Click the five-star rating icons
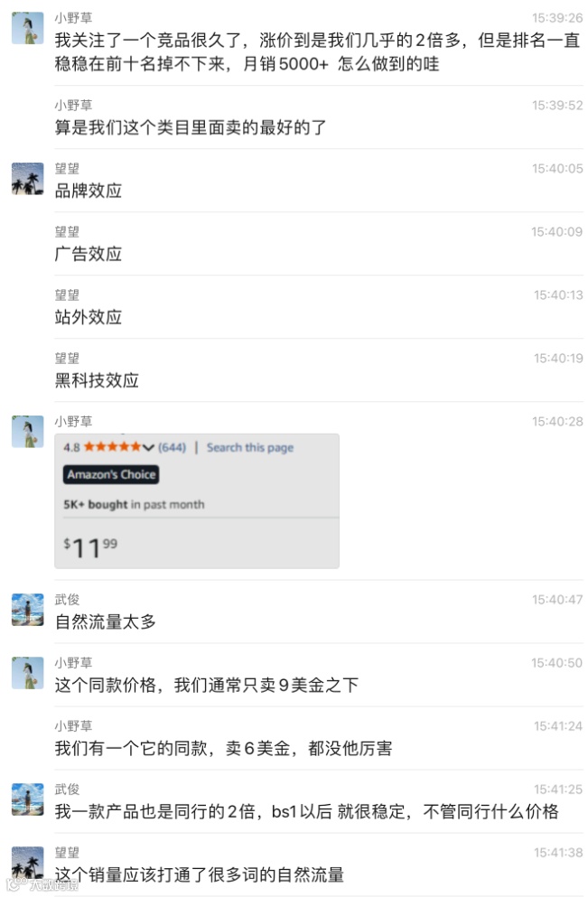588x897 pixels. click(x=112, y=447)
